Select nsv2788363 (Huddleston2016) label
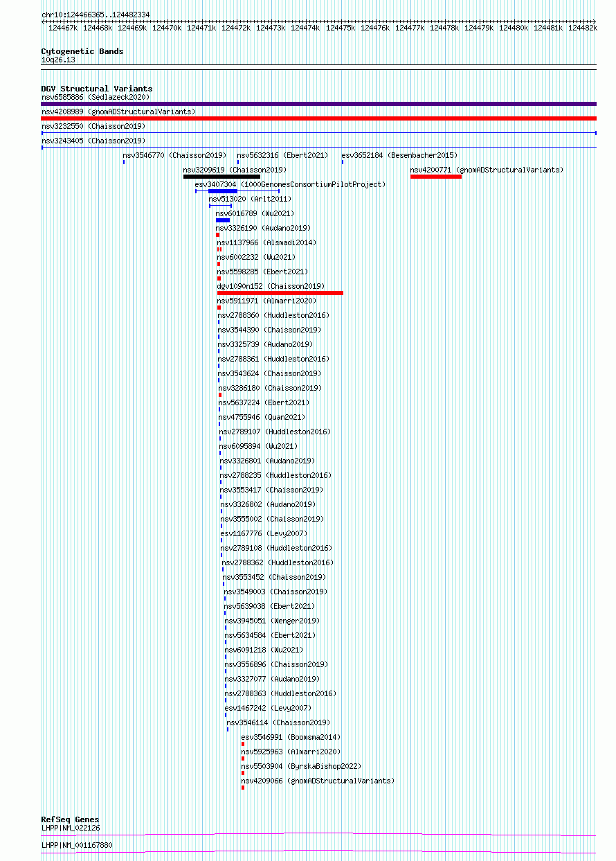Screen dimensions: 616x861 (x=280, y=694)
